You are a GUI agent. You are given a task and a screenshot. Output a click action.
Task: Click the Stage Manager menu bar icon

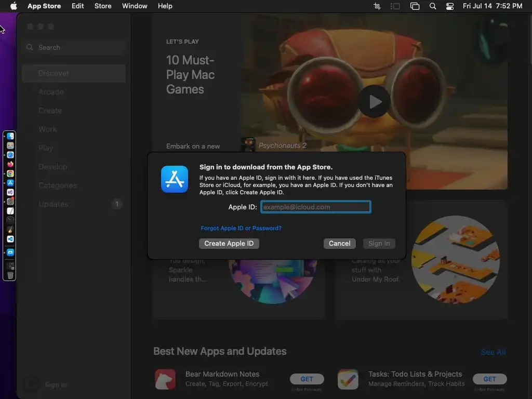395,6
